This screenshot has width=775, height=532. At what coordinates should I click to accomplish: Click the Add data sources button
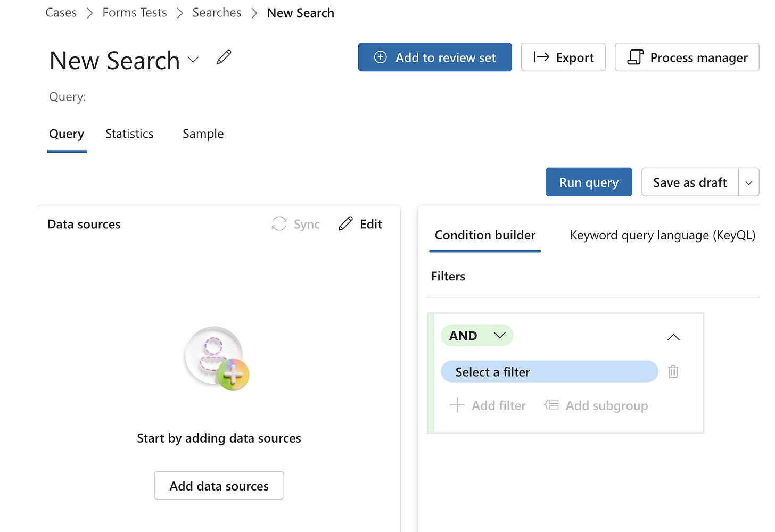tap(219, 486)
